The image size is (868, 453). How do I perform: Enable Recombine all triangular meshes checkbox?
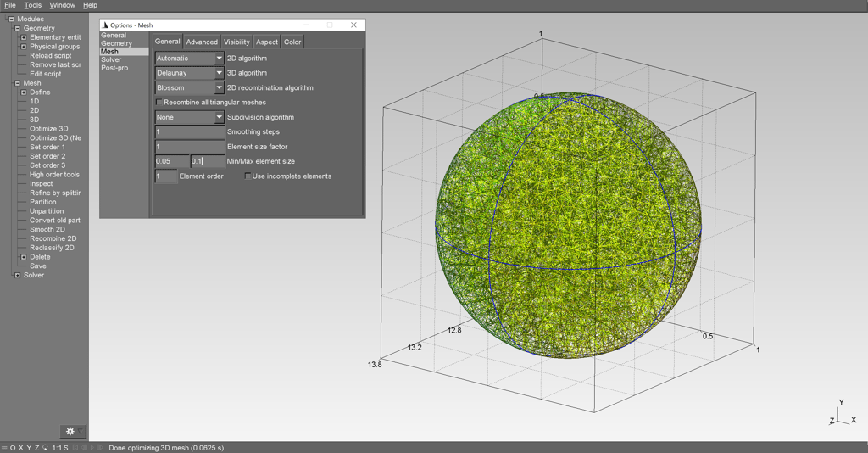(x=159, y=103)
